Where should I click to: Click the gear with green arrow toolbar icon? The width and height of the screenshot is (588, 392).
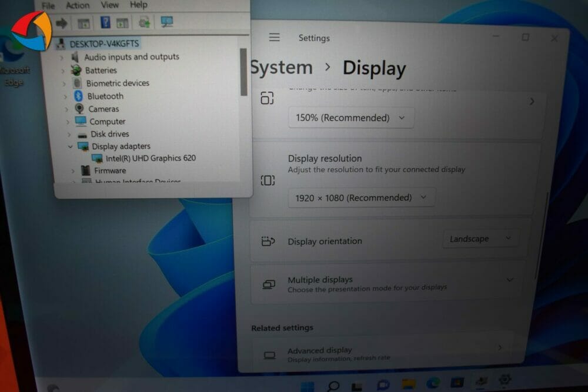(x=145, y=22)
